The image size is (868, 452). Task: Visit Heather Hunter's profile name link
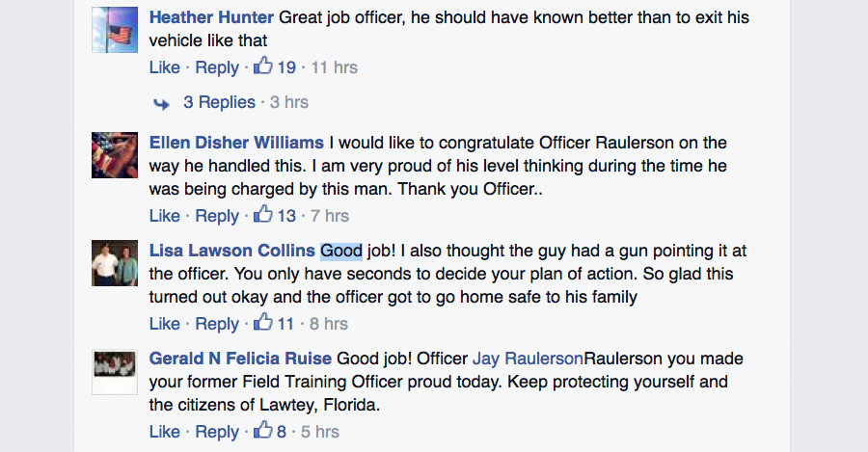211,17
